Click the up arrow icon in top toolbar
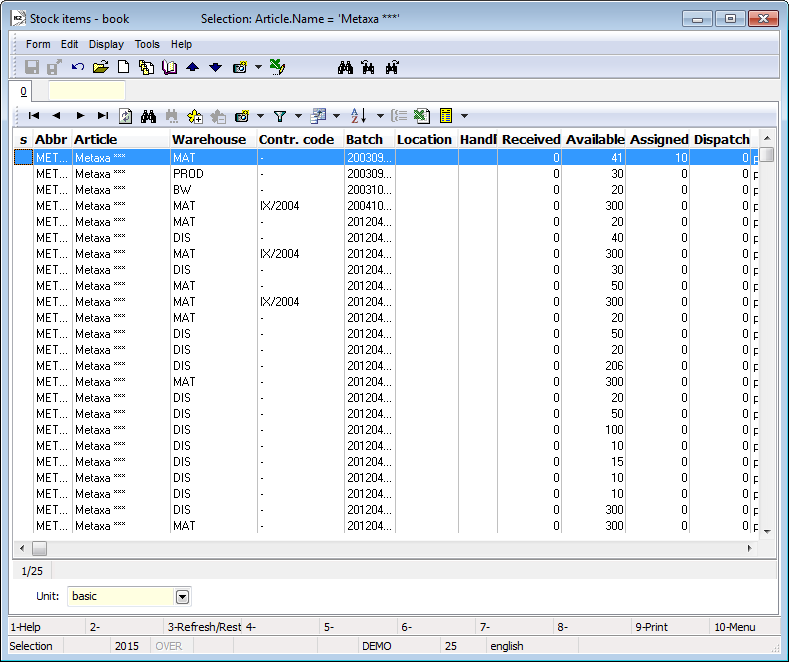 click(x=193, y=67)
